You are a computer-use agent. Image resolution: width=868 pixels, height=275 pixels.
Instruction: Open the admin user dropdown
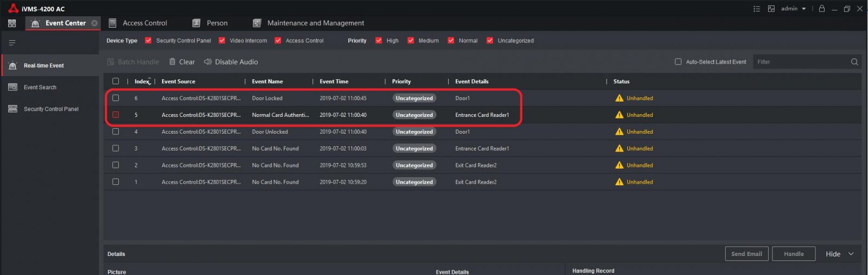(x=793, y=9)
